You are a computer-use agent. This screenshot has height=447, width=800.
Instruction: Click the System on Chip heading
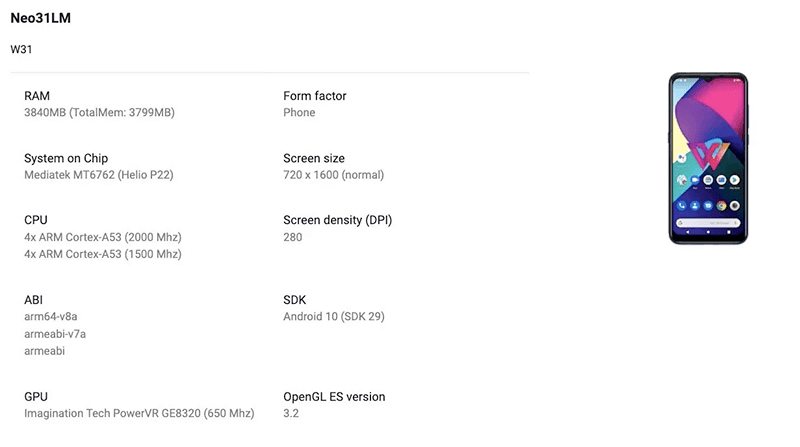pyautogui.click(x=66, y=158)
